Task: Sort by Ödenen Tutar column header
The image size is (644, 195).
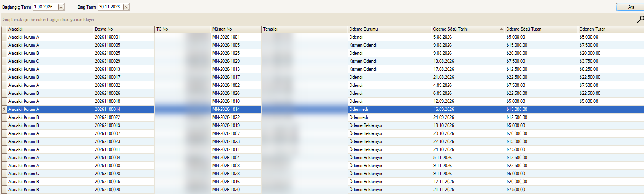Action: pyautogui.click(x=611, y=29)
